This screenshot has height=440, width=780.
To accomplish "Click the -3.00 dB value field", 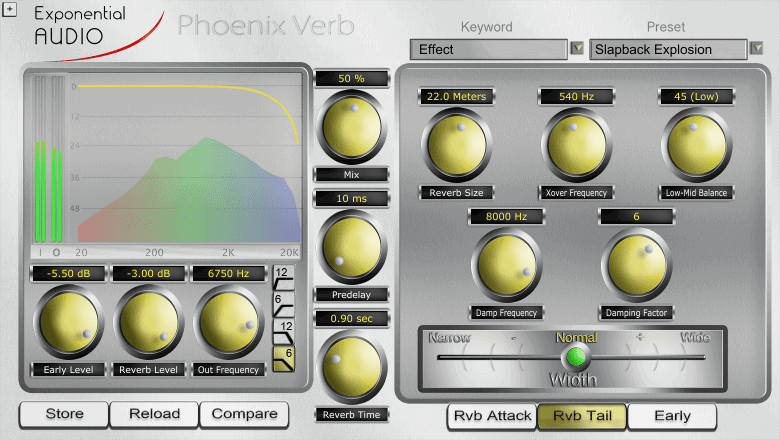I will [x=148, y=273].
